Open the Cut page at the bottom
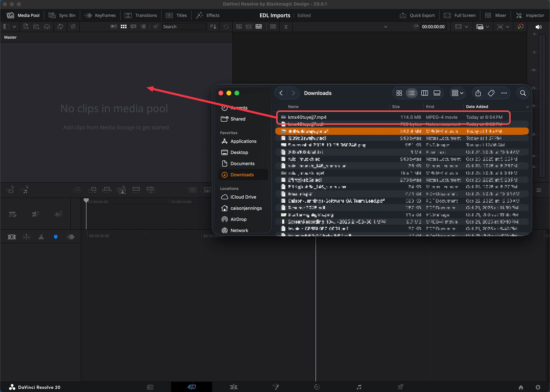Image resolution: width=550 pixels, height=392 pixels. [192, 387]
